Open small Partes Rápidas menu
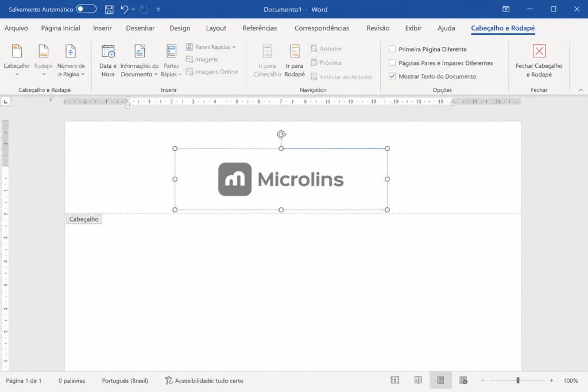This screenshot has width=588, height=392. [211, 47]
